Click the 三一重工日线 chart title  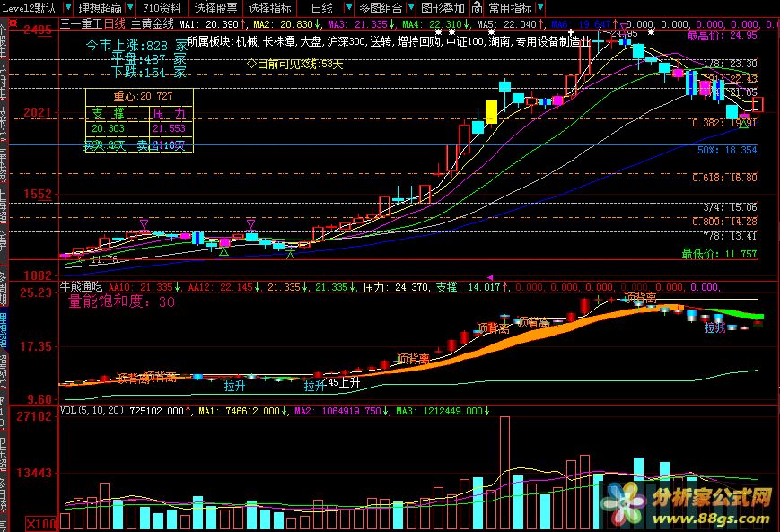click(93, 23)
